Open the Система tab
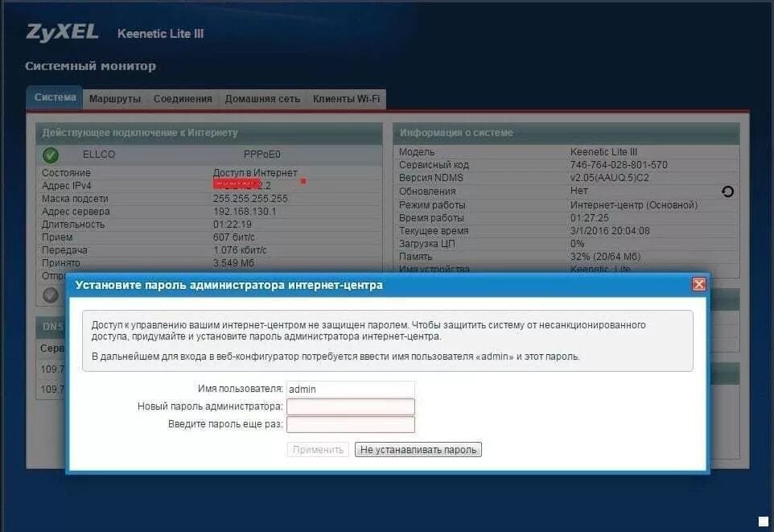Viewport: 774px width, 532px height. point(56,97)
